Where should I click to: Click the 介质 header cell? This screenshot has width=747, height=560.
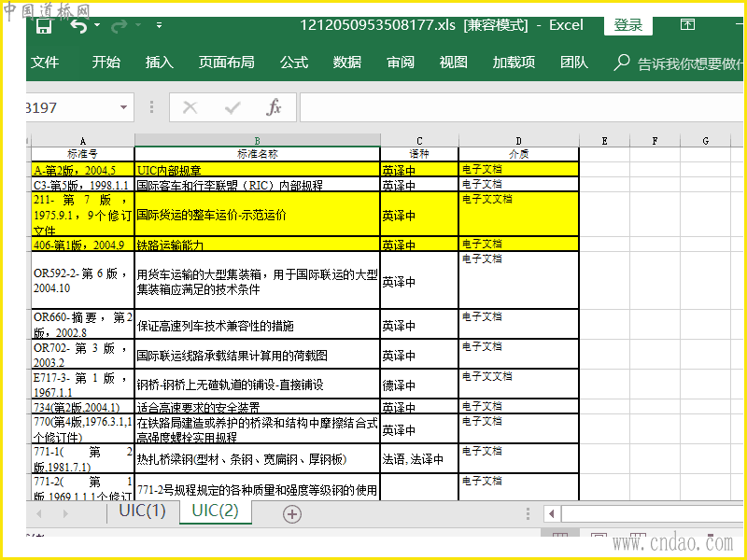(519, 154)
